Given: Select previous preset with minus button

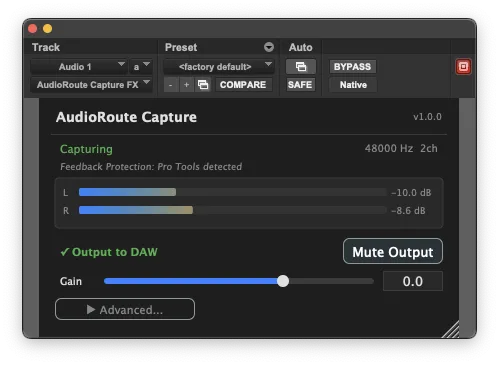Looking at the screenshot, I should click(171, 85).
